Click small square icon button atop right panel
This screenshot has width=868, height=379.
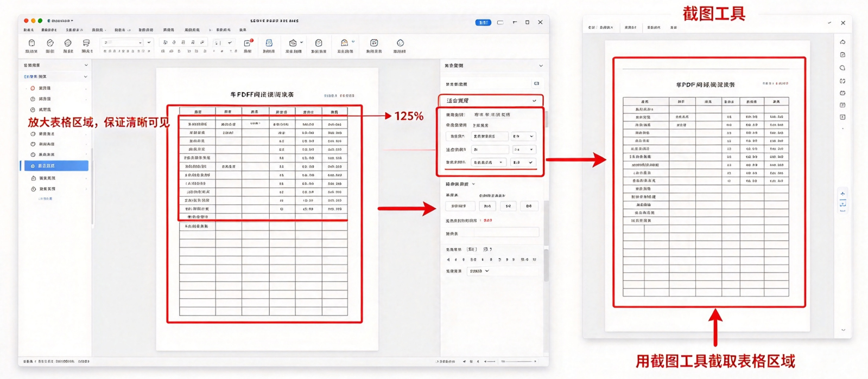(x=536, y=83)
